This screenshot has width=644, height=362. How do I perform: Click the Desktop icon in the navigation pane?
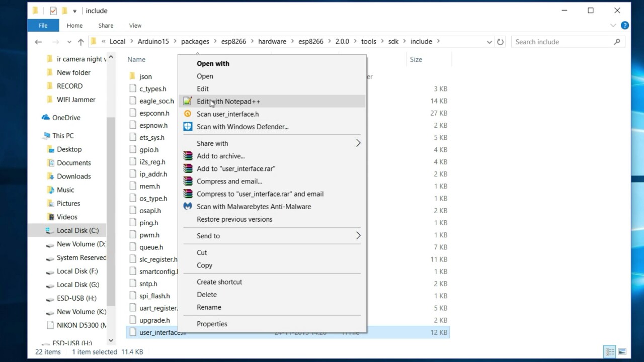click(x=50, y=149)
